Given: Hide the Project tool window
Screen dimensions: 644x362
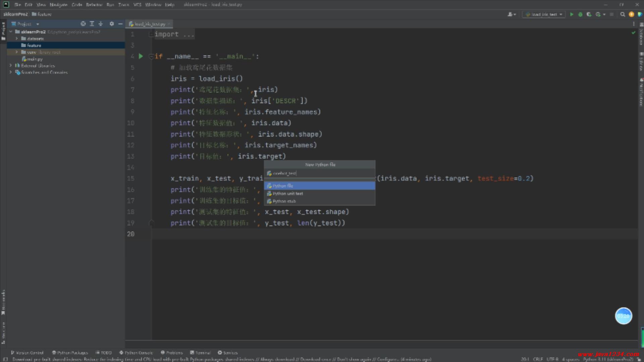Looking at the screenshot, I should [120, 24].
